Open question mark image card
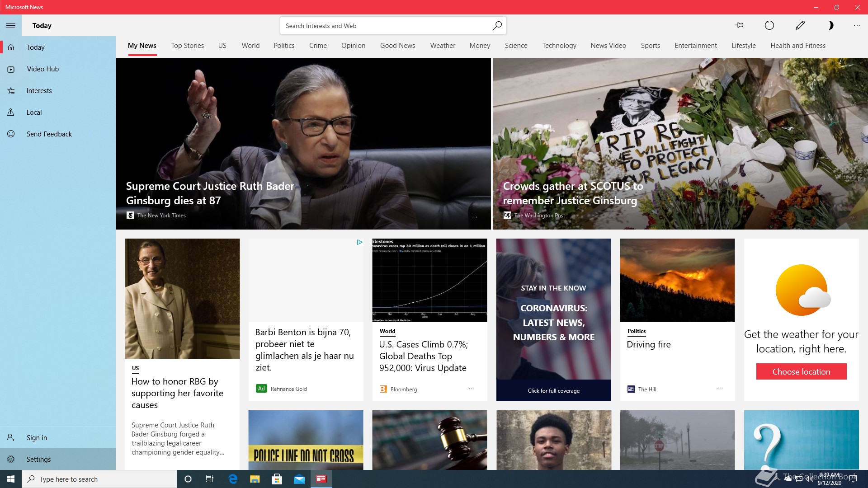Image resolution: width=868 pixels, height=488 pixels. pyautogui.click(x=801, y=440)
